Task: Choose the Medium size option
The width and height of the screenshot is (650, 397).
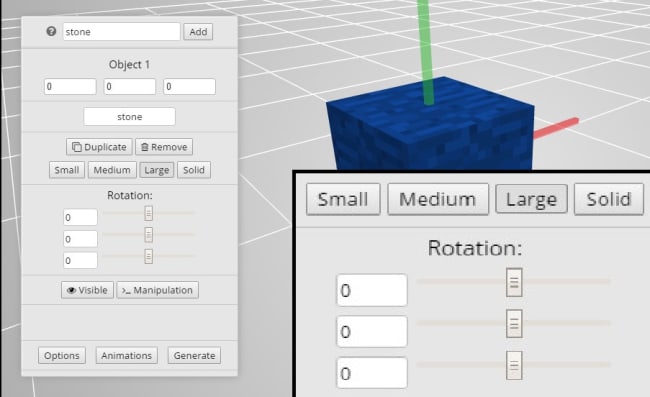Action: pos(112,170)
